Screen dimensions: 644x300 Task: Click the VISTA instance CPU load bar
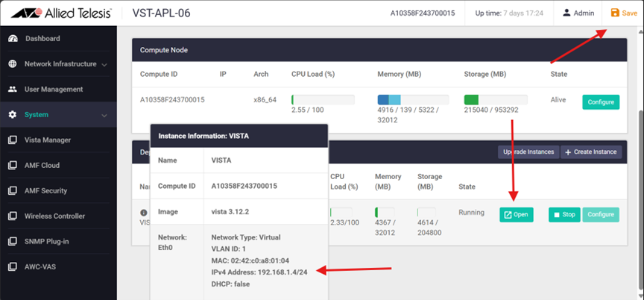[341, 213]
